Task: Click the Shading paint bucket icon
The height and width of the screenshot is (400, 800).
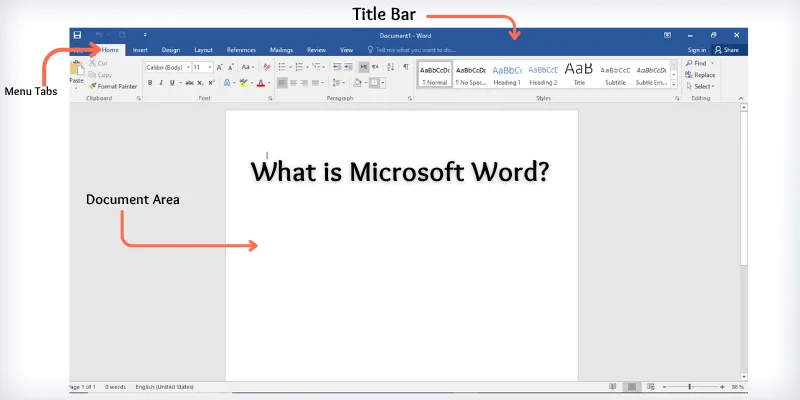Action: tap(357, 83)
